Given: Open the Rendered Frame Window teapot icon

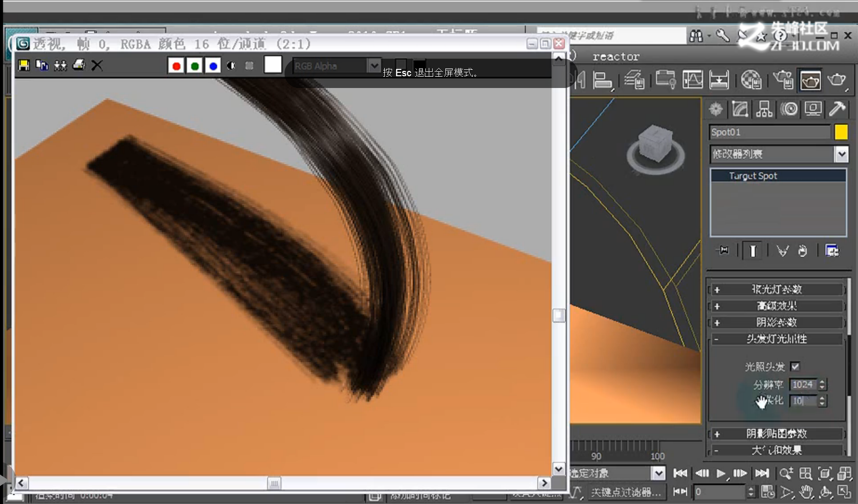Looking at the screenshot, I should point(810,80).
